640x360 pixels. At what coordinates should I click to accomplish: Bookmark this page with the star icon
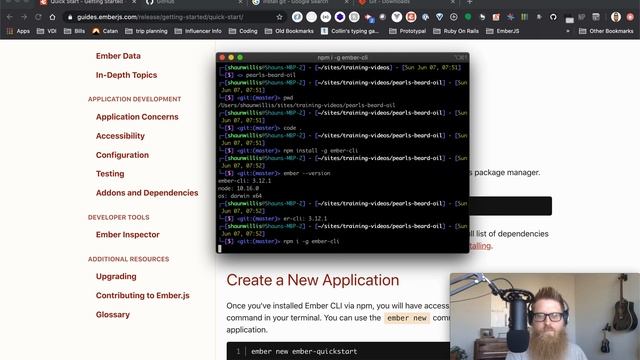[279, 17]
